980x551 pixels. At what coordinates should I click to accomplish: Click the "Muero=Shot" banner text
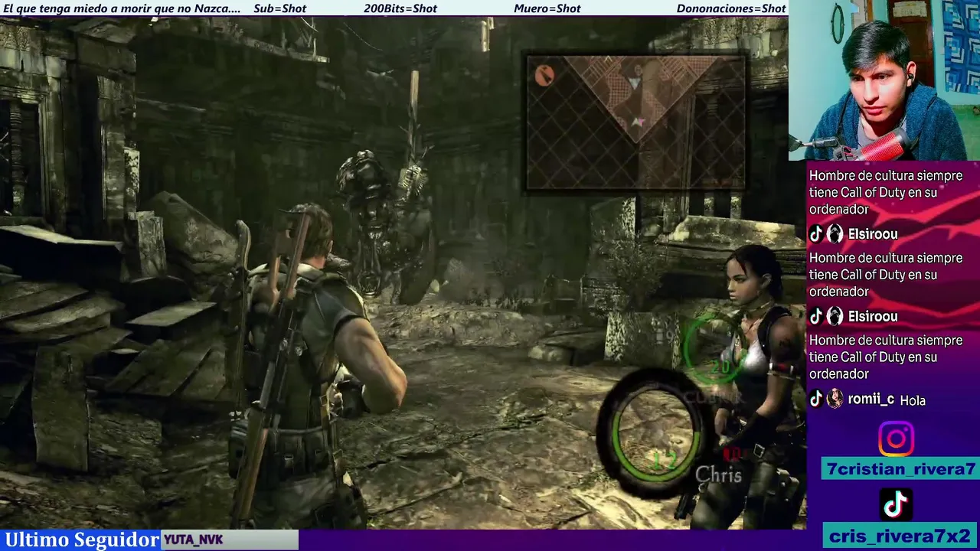coord(547,8)
